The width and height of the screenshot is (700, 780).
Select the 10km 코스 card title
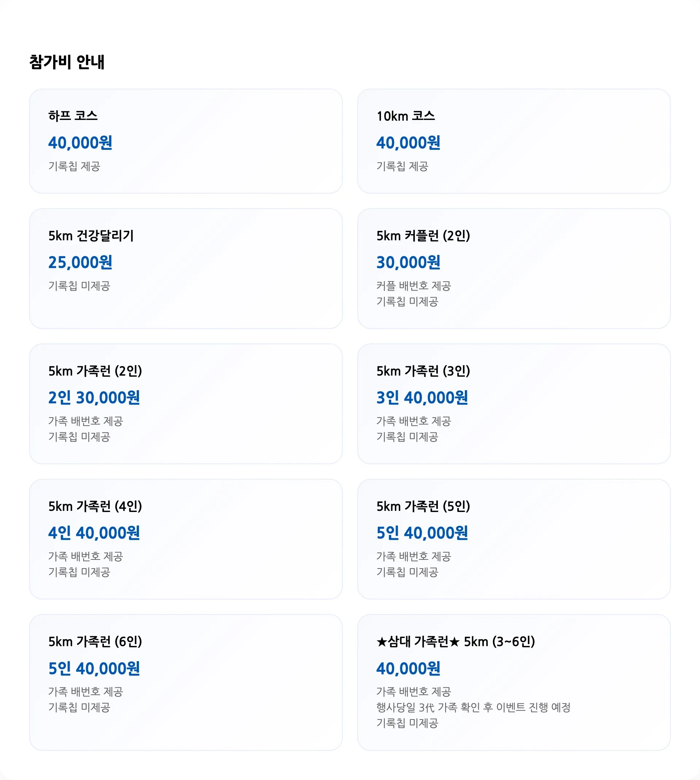point(405,116)
